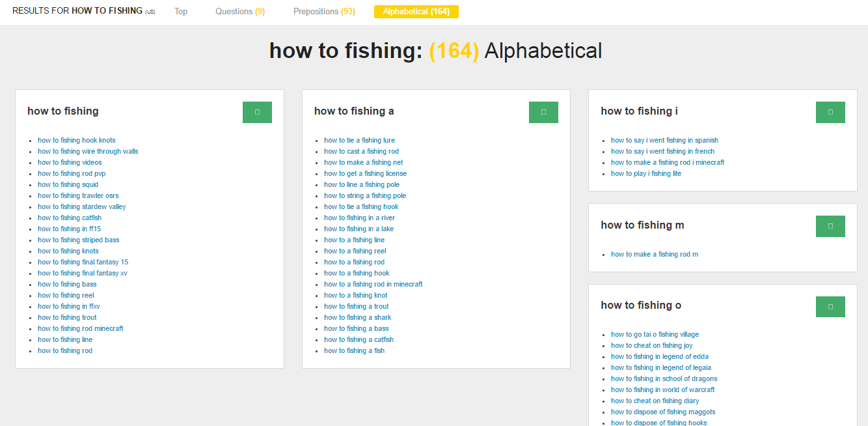This screenshot has width=868, height=426.
Task: Click 'how to fishing a fish' link
Action: 355,350
